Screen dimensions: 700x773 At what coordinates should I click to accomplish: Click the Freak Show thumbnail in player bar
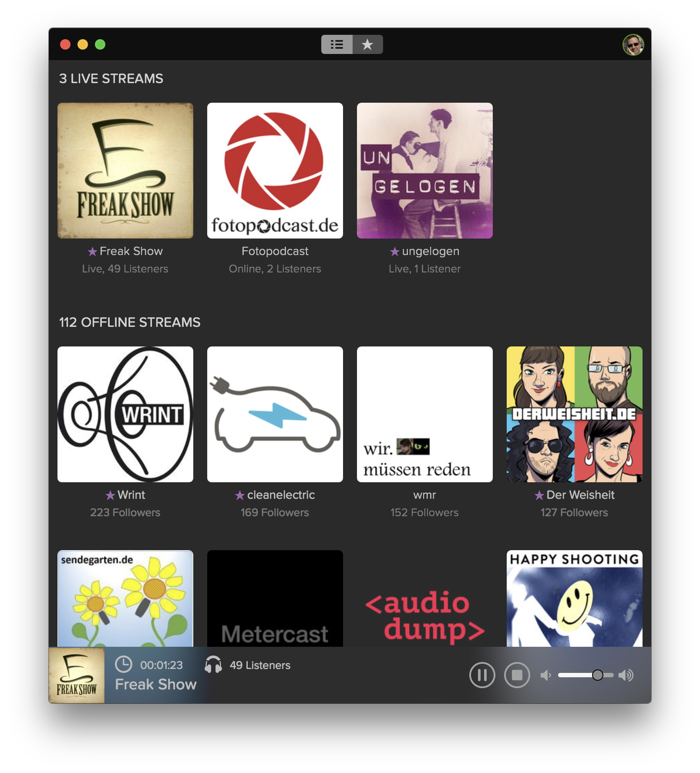(77, 675)
